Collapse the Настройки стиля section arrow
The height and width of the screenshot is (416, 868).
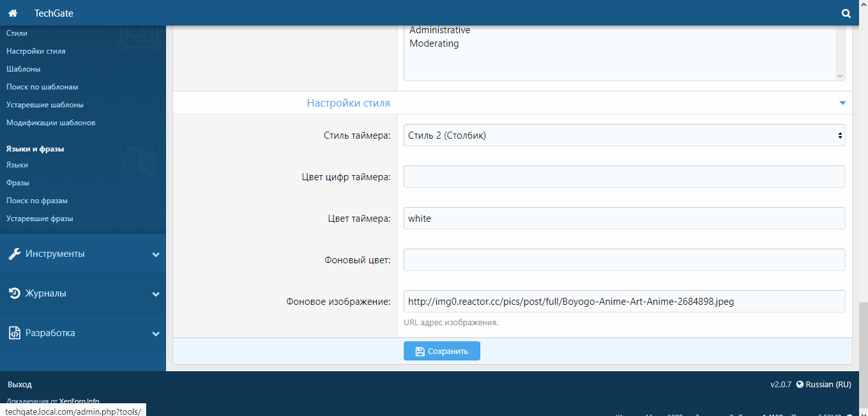tap(842, 103)
